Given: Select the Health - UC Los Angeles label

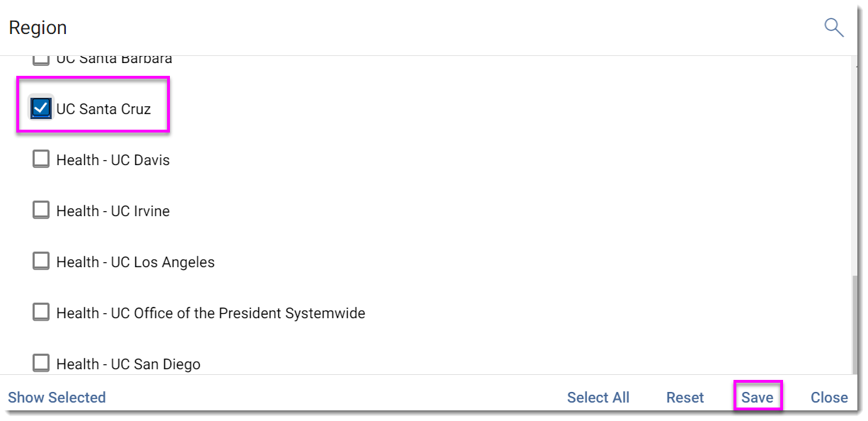Looking at the screenshot, I should point(135,262).
